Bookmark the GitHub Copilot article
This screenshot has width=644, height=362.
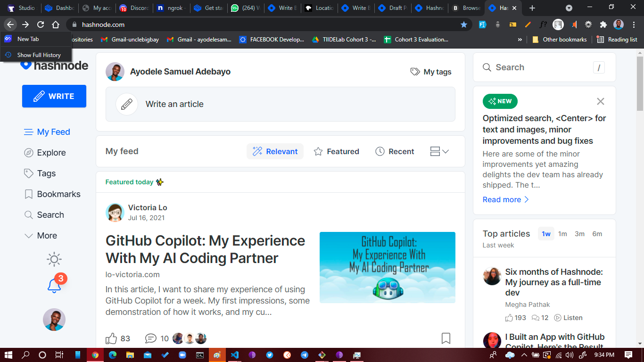tap(446, 338)
